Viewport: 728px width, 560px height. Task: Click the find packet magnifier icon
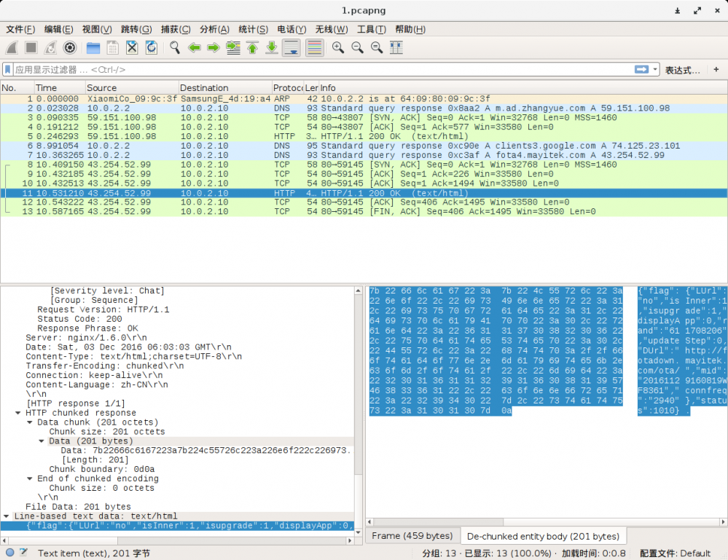click(x=175, y=48)
